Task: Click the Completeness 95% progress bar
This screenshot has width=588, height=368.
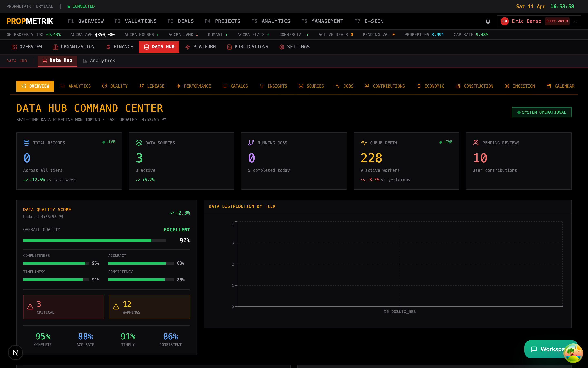Action: pyautogui.click(x=56, y=263)
